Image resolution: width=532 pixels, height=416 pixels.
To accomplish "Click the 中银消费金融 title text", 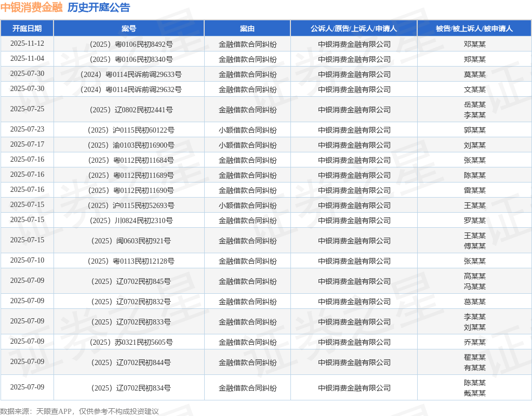I will click(x=32, y=7).
